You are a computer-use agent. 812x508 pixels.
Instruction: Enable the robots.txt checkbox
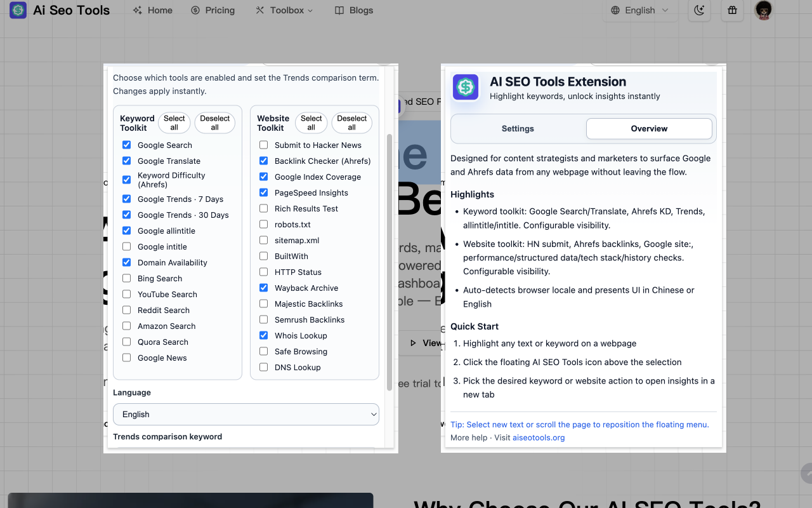click(264, 224)
